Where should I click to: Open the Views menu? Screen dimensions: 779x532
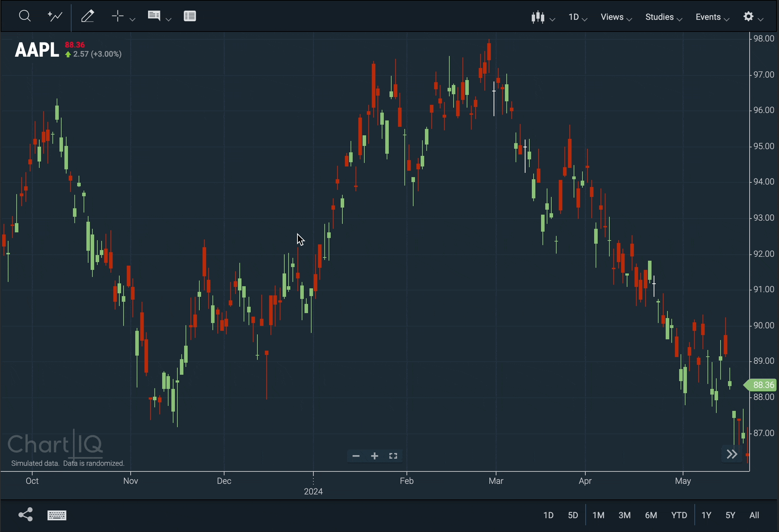pyautogui.click(x=616, y=17)
